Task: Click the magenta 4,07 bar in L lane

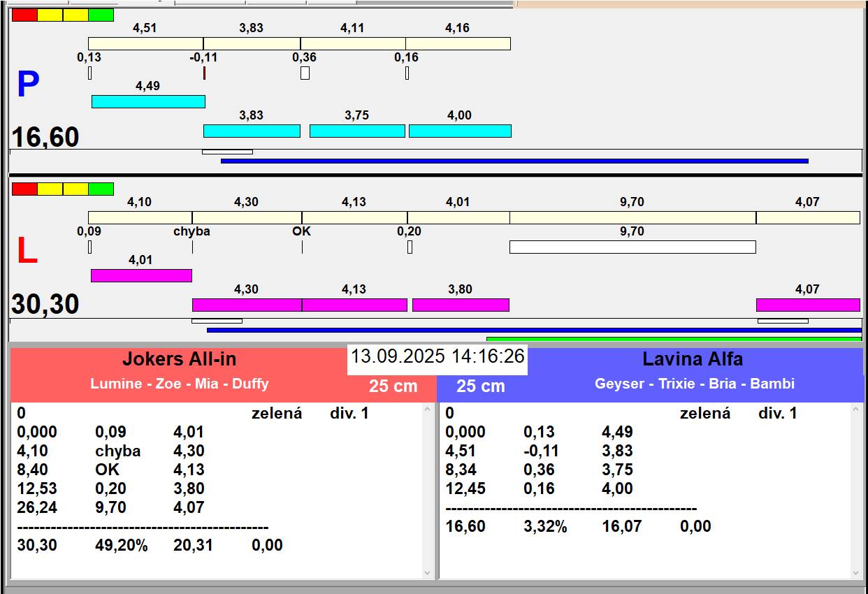Action: (x=808, y=305)
